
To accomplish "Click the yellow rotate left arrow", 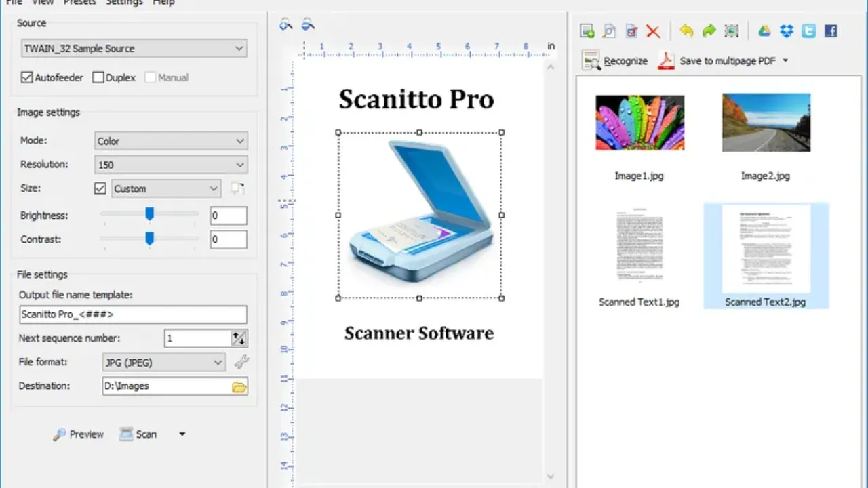I will click(x=686, y=30).
